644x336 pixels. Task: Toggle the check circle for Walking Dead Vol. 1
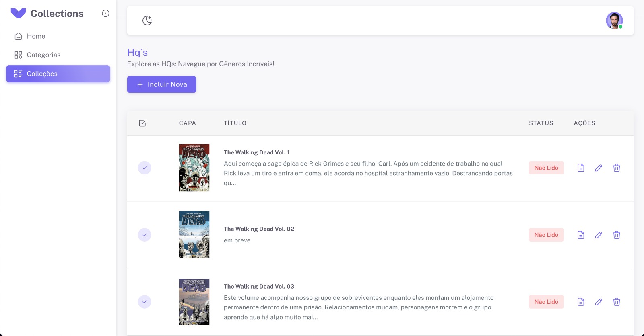[x=144, y=168]
